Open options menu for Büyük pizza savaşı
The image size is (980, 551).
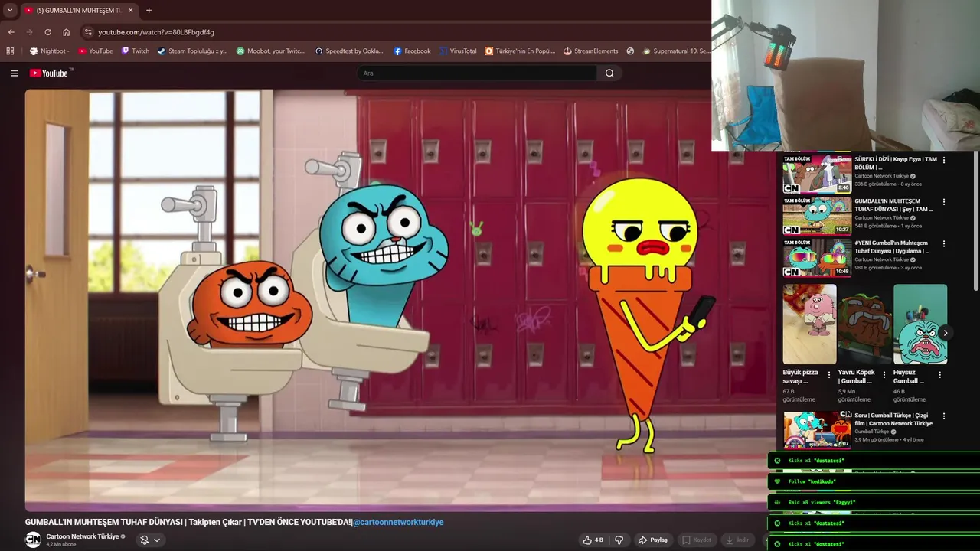click(829, 375)
